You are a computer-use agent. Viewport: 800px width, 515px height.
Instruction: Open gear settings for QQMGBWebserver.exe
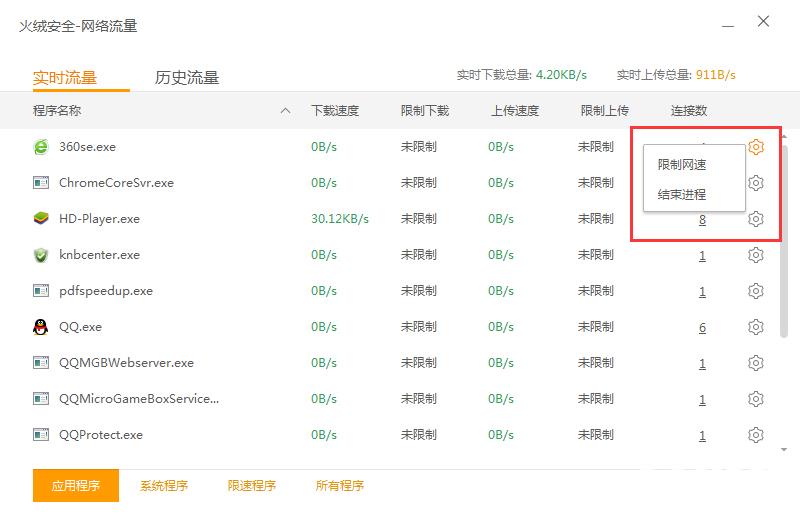(x=756, y=363)
